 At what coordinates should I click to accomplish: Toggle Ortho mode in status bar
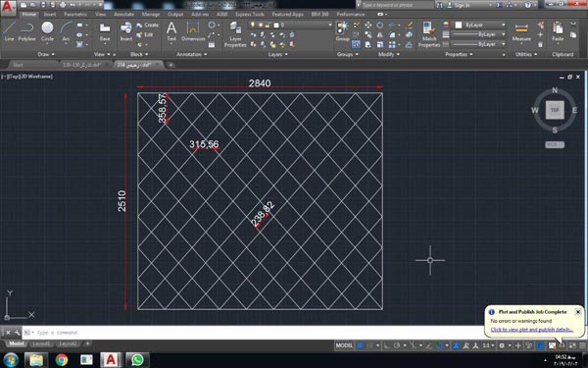(x=387, y=345)
